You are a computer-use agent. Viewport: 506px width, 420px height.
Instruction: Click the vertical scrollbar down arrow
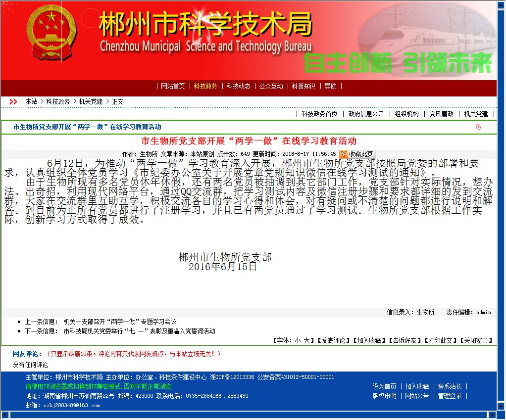click(x=501, y=406)
